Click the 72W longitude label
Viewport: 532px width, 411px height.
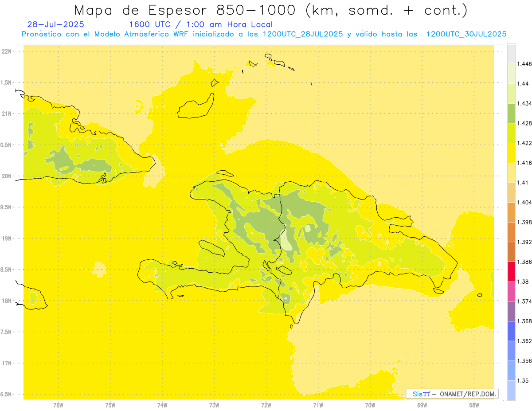(x=266, y=405)
